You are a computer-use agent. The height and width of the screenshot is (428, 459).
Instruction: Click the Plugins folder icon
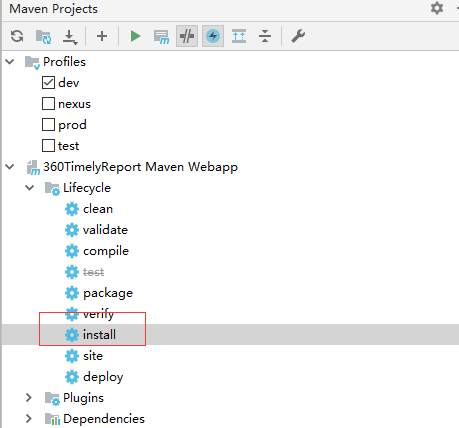click(52, 398)
